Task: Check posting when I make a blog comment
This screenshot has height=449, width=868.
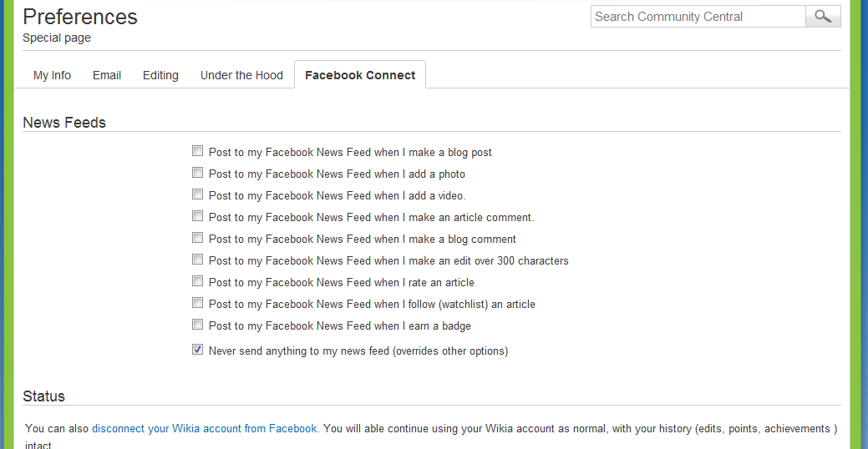Action: pyautogui.click(x=198, y=239)
